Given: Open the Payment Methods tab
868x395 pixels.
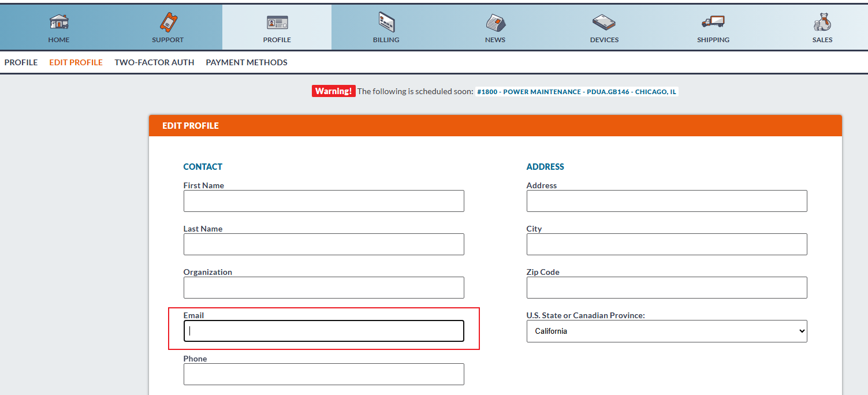Looking at the screenshot, I should click(247, 62).
